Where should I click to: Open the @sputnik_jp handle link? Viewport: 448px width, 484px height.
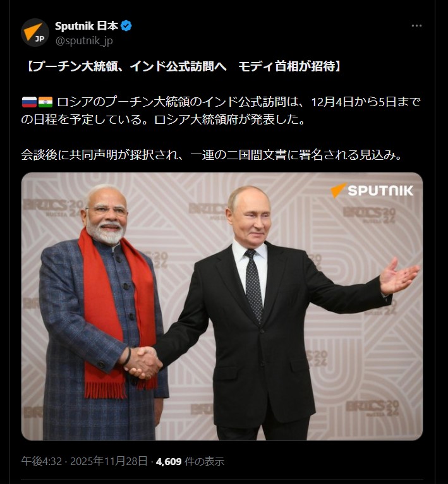click(84, 40)
